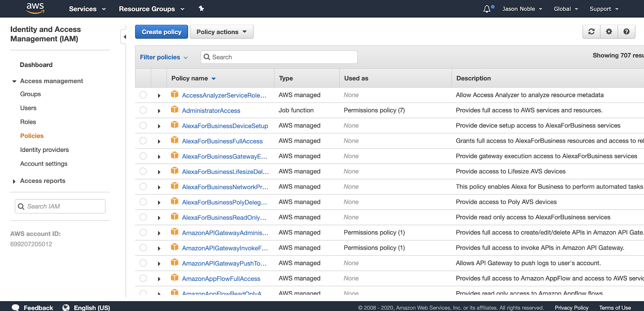Select the AmazonAPIGatewayAdminis radio button

pyautogui.click(x=143, y=232)
